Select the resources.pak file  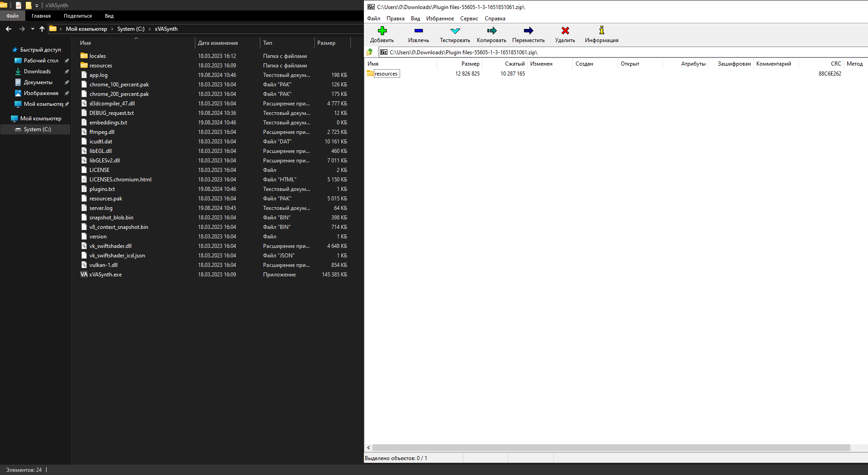(106, 199)
